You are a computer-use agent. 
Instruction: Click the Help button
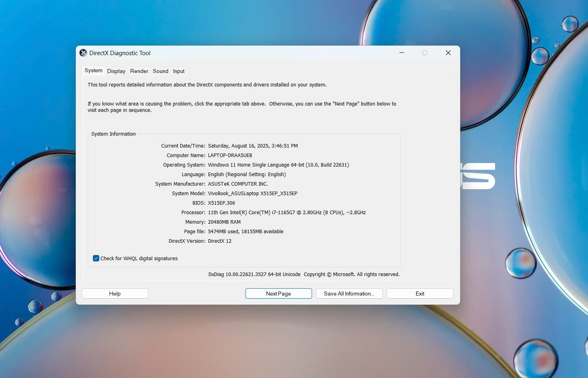(x=115, y=294)
